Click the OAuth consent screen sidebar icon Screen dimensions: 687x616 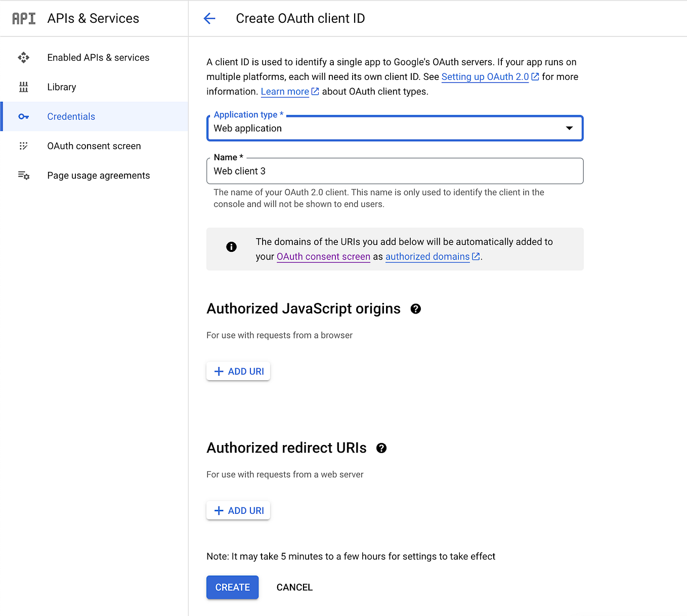tap(23, 146)
